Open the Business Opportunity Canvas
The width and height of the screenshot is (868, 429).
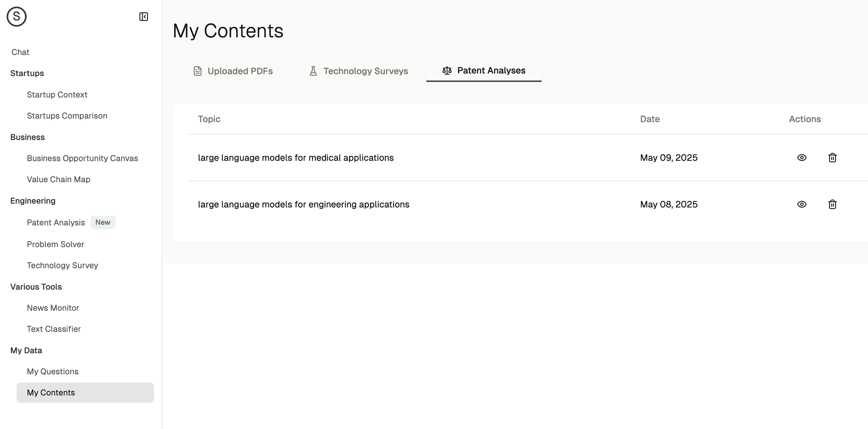82,158
